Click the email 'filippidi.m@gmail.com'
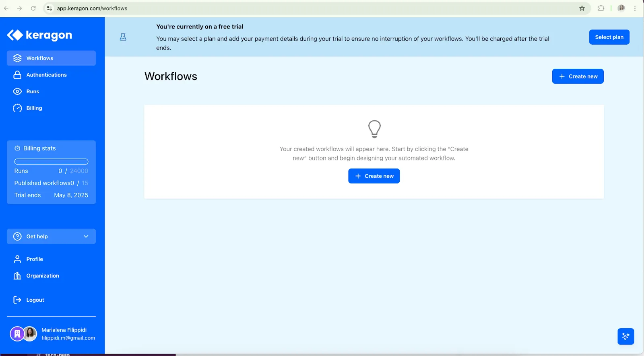The height and width of the screenshot is (356, 644). tap(68, 338)
